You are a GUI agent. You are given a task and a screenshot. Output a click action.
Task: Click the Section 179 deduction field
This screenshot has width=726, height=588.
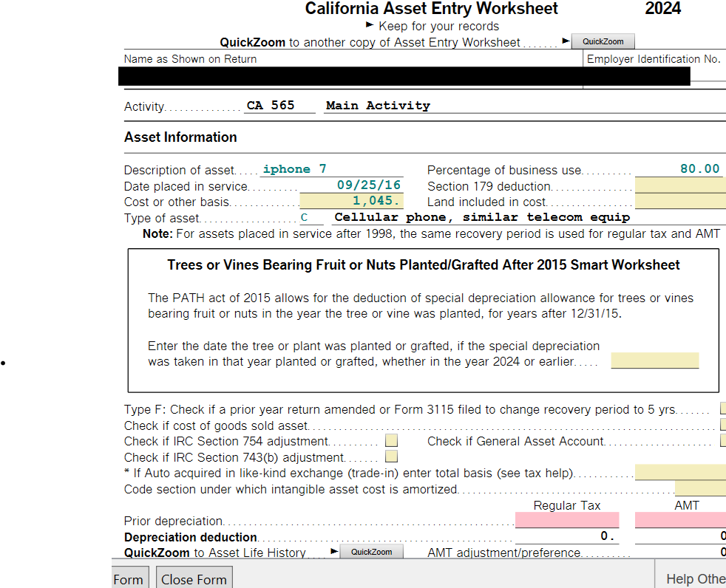pyautogui.click(x=679, y=185)
